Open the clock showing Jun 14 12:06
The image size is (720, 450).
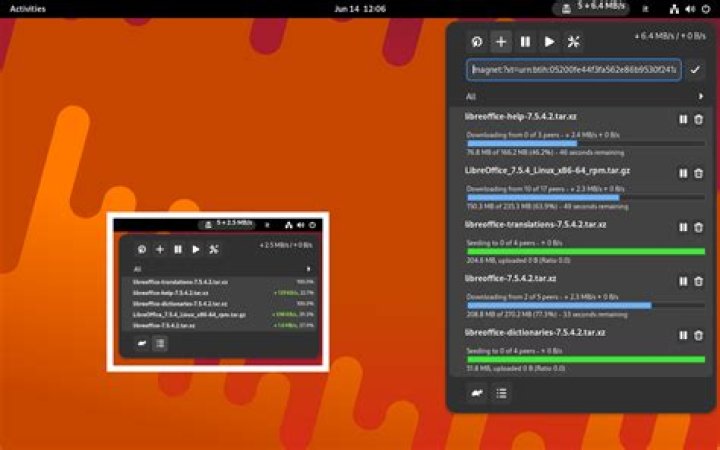pos(360,9)
